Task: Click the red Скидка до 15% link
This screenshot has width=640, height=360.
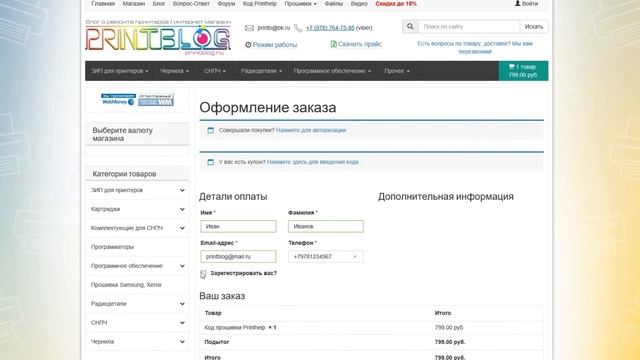Action: pyautogui.click(x=396, y=4)
